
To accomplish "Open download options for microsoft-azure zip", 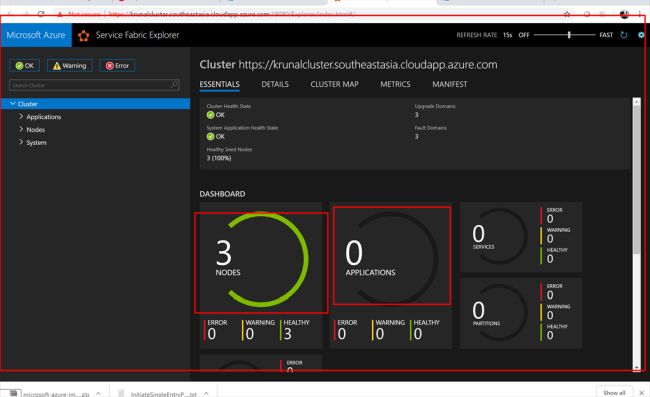I will [98, 393].
